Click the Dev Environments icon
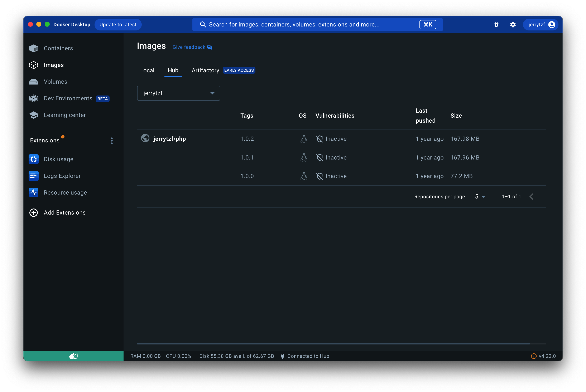This screenshot has width=586, height=392. coord(34,98)
